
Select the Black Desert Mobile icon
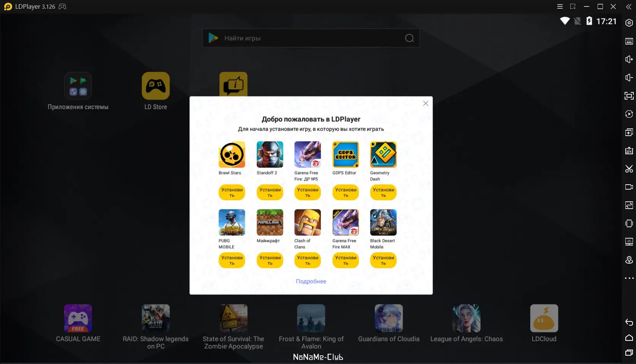[x=383, y=222]
